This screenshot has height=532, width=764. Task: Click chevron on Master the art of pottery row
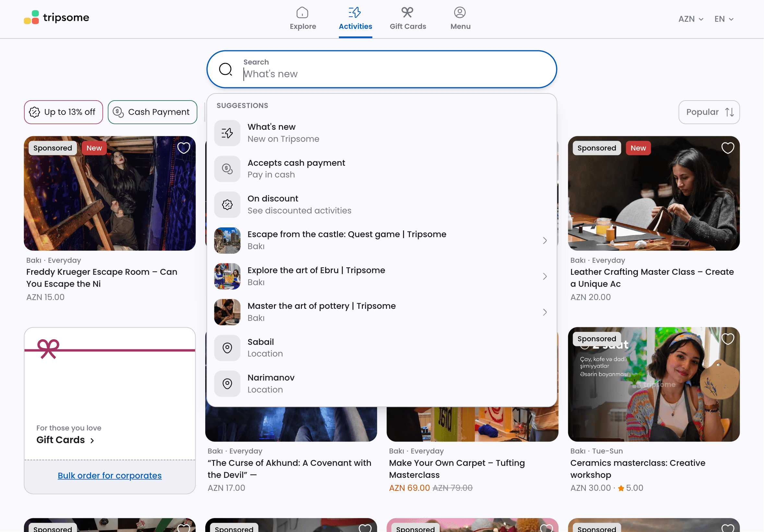(545, 312)
